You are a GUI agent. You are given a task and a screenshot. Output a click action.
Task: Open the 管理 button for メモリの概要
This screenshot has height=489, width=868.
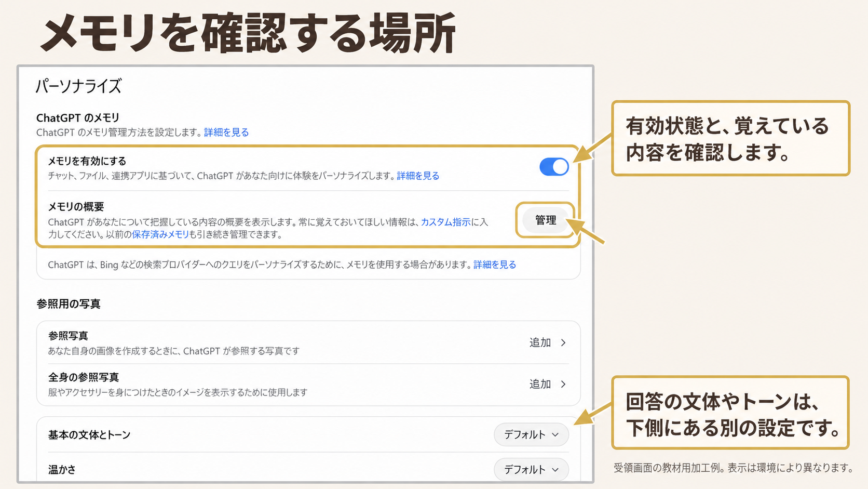click(x=546, y=220)
